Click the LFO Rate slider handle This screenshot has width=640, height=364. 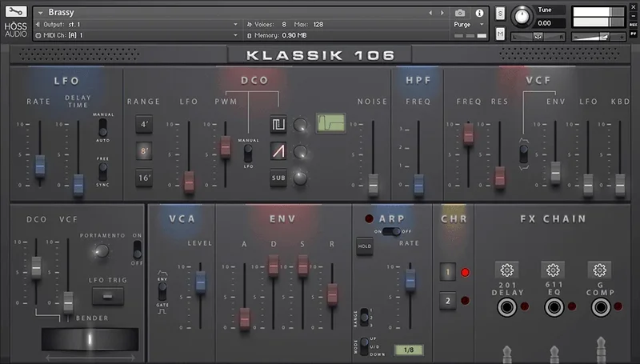[40, 166]
